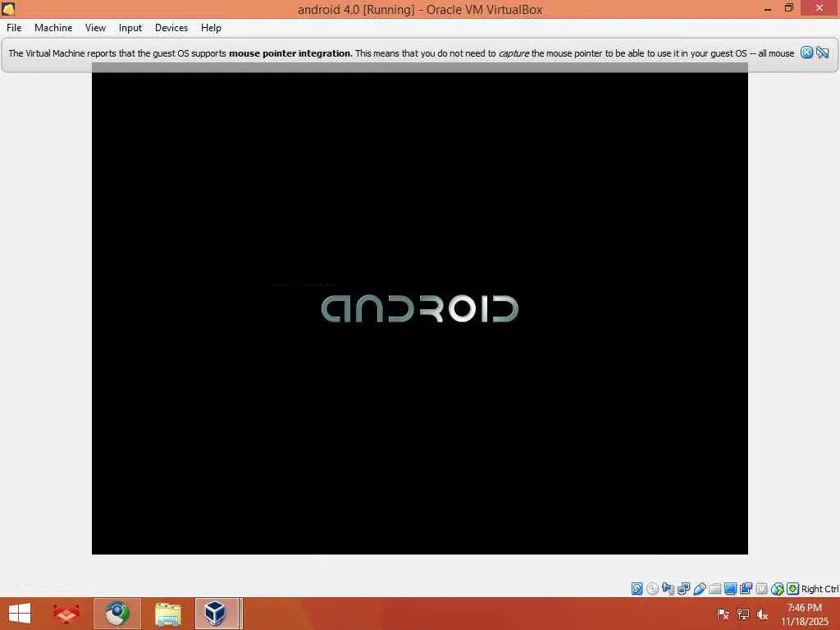
Task: Open the optical disk indicator icon
Action: 652,589
